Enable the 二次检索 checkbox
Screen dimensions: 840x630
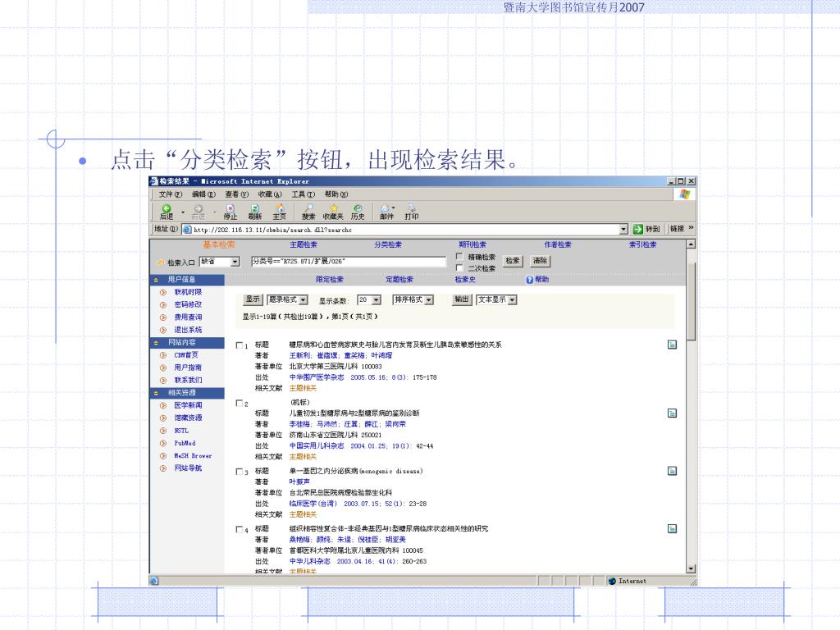[x=459, y=268]
